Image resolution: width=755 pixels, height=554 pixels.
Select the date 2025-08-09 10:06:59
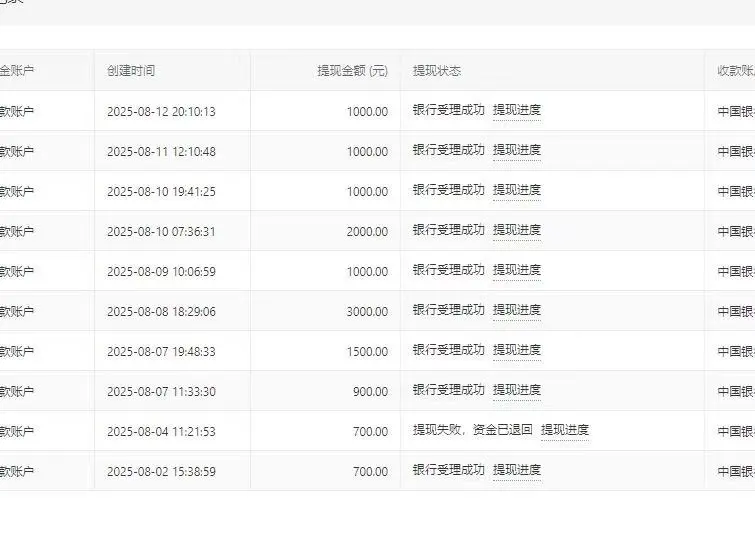pyautogui.click(x=161, y=271)
